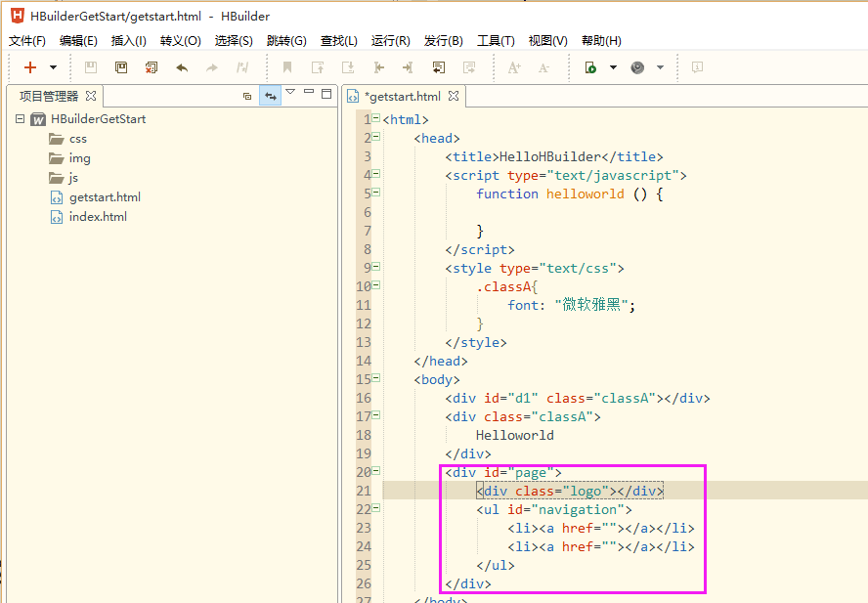868x603 pixels.
Task: Click the Close All icon with red X
Action: (152, 67)
